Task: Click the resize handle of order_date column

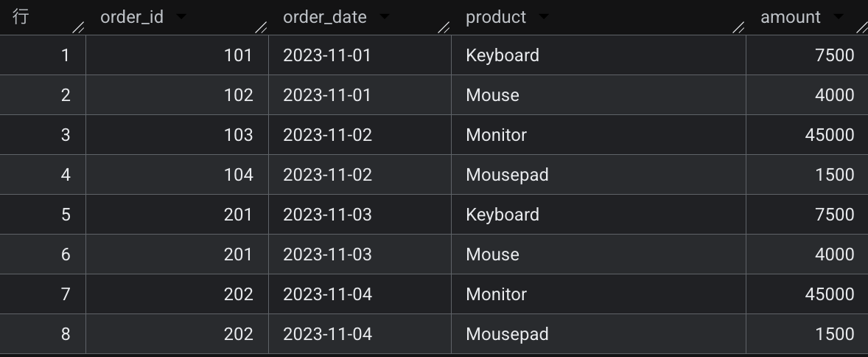Action: pyautogui.click(x=444, y=27)
